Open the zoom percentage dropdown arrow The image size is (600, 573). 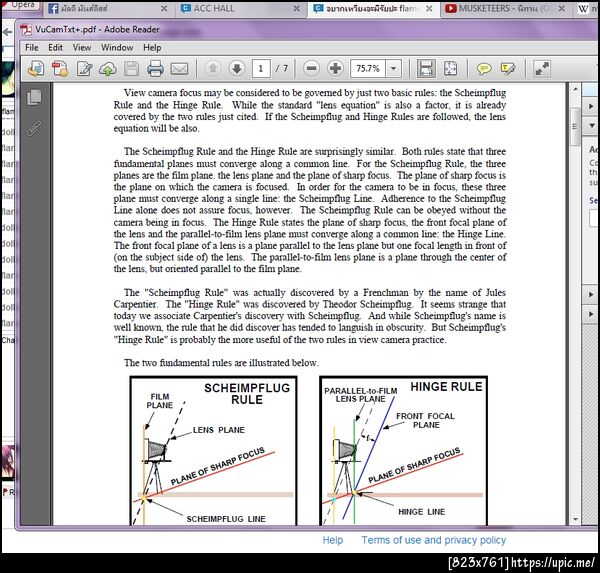coord(393,69)
